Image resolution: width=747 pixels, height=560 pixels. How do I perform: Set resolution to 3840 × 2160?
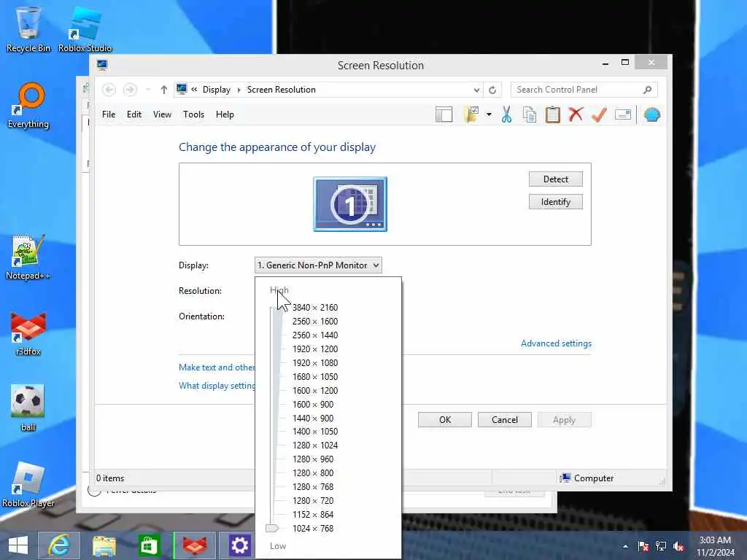tap(315, 308)
